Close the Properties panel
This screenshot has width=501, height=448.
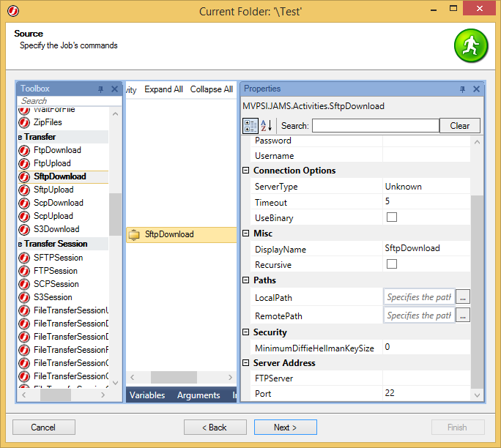(476, 89)
